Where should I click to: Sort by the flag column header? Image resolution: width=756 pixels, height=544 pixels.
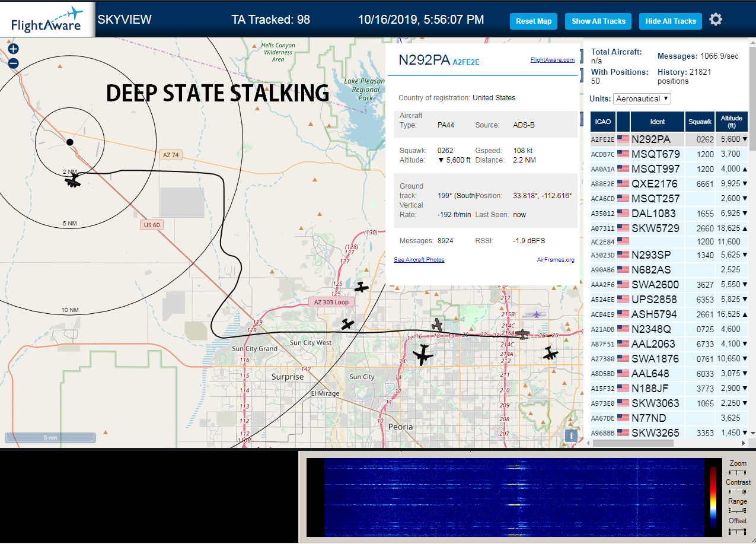[x=623, y=122]
